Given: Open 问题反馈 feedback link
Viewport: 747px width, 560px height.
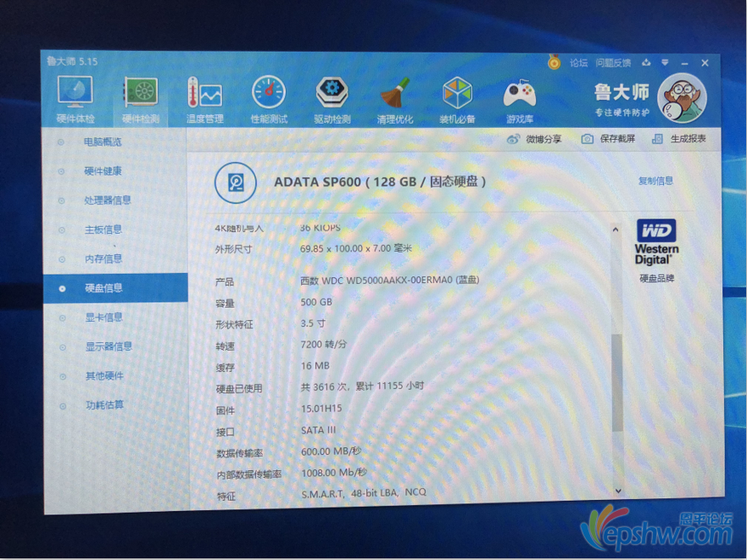Looking at the screenshot, I should tap(613, 63).
